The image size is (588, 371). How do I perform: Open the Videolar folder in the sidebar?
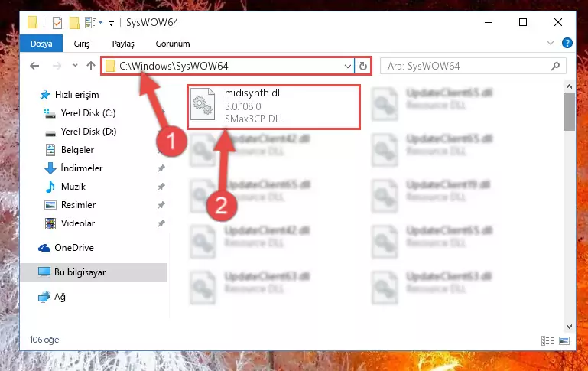[78, 223]
